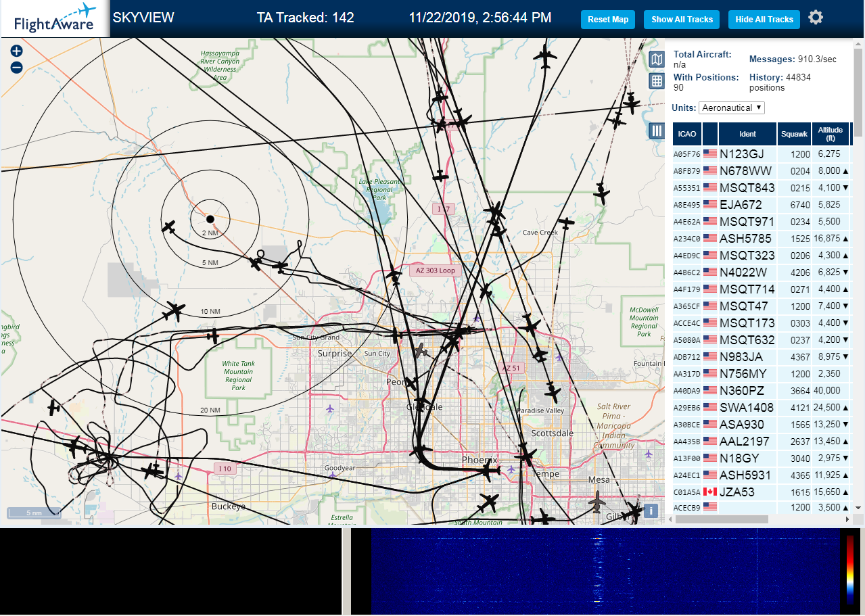Collapse the sidebar with the columns icon
Screen dimensions: 865x616
[x=656, y=131]
